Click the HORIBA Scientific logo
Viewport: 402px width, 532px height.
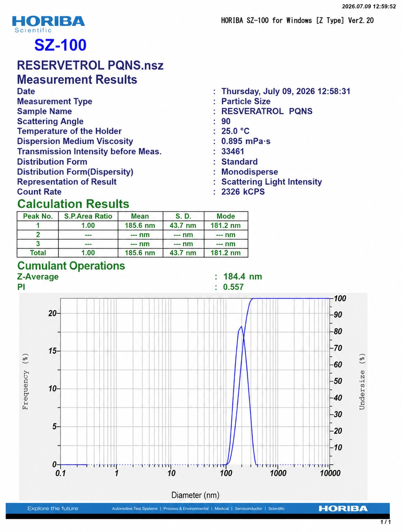48,25
